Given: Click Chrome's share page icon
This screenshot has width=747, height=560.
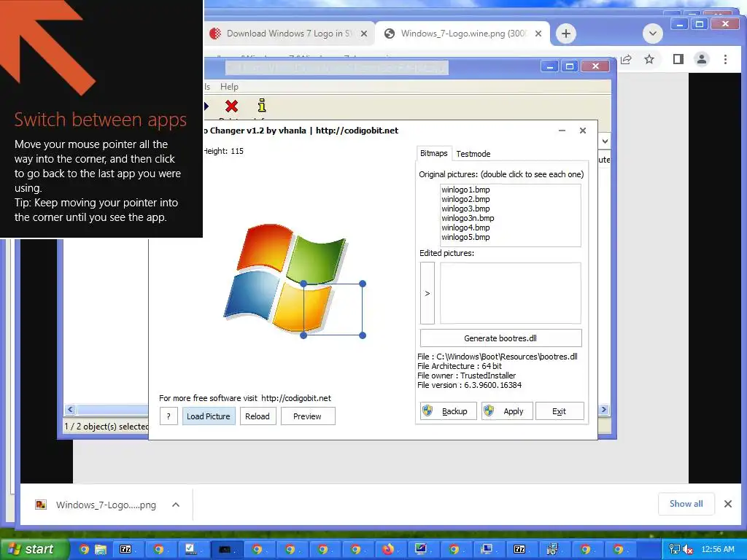Looking at the screenshot, I should [626, 59].
